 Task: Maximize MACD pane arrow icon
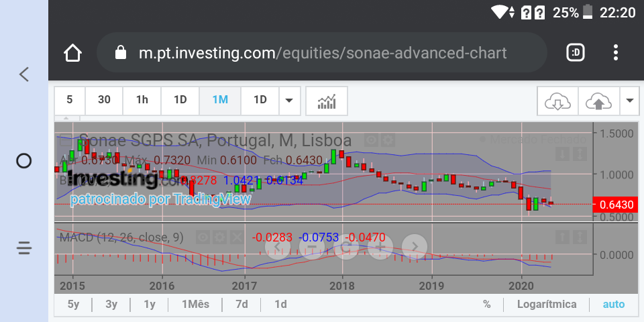click(580, 237)
